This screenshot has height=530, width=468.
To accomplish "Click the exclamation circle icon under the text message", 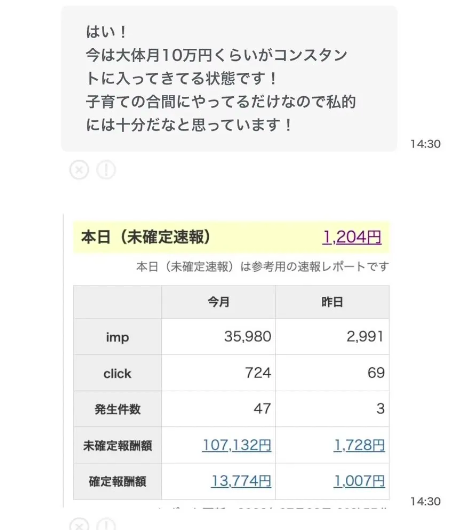I will (x=106, y=170).
